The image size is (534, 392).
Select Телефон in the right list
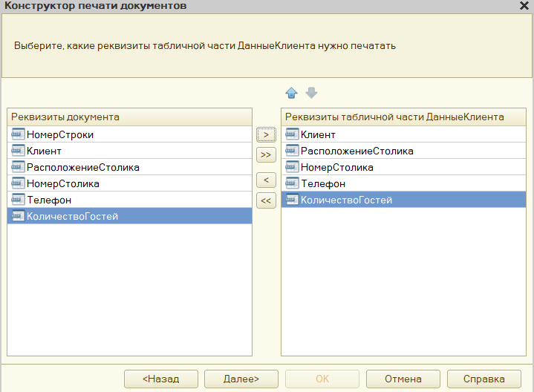tap(323, 184)
